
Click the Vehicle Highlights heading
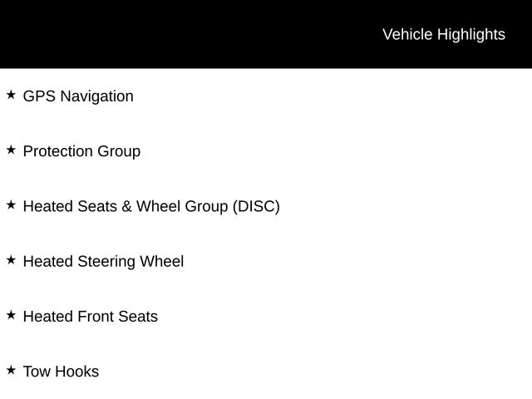click(443, 34)
